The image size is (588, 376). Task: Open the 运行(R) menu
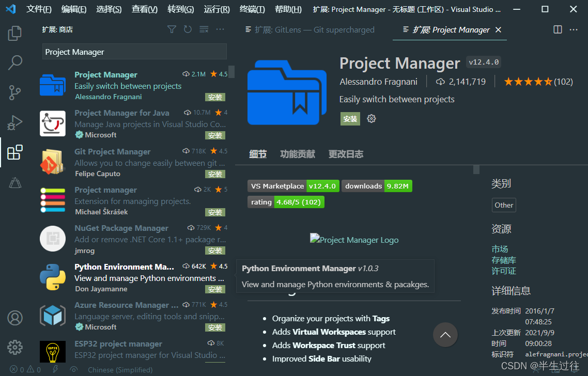coord(216,9)
